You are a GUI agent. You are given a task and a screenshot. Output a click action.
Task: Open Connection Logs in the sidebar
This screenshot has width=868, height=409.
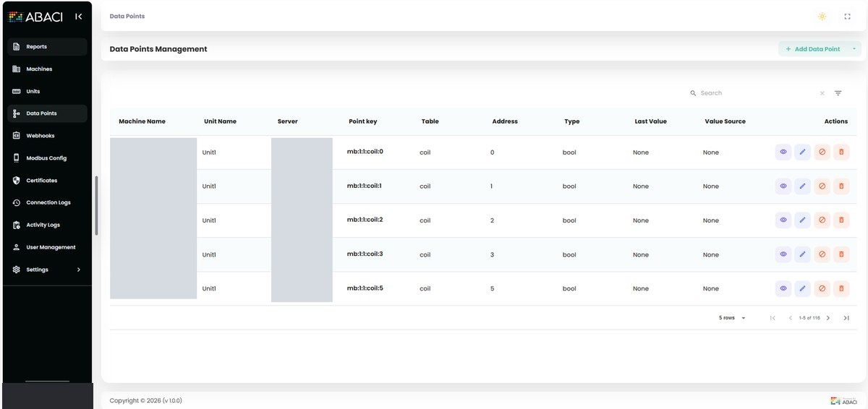pyautogui.click(x=47, y=203)
